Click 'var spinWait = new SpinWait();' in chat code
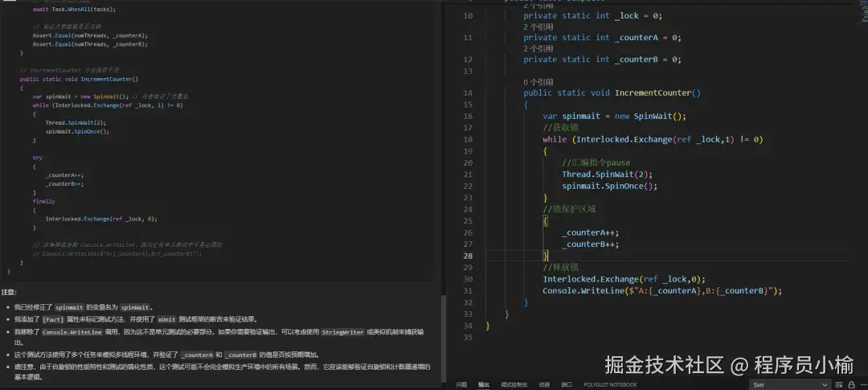Image resolution: width=868 pixels, height=390 pixels. [80, 96]
